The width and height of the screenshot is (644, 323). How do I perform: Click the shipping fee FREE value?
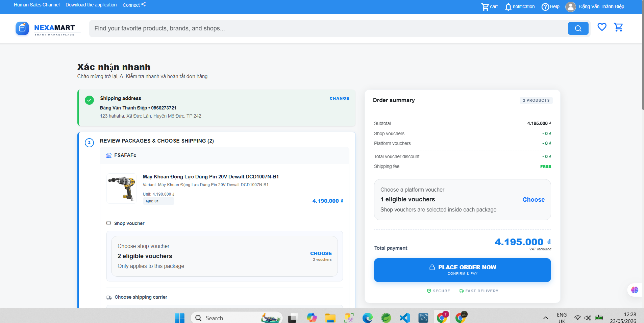545,167
